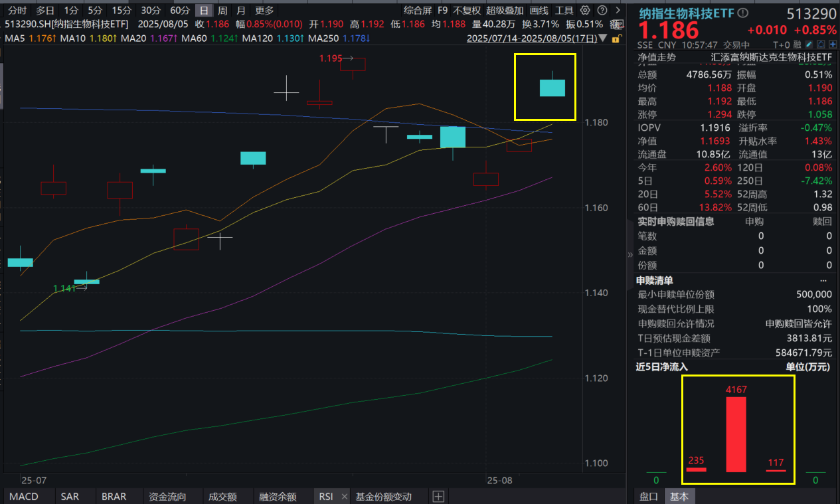Click the price alert bell icon
The image size is (840, 504).
(821, 44)
